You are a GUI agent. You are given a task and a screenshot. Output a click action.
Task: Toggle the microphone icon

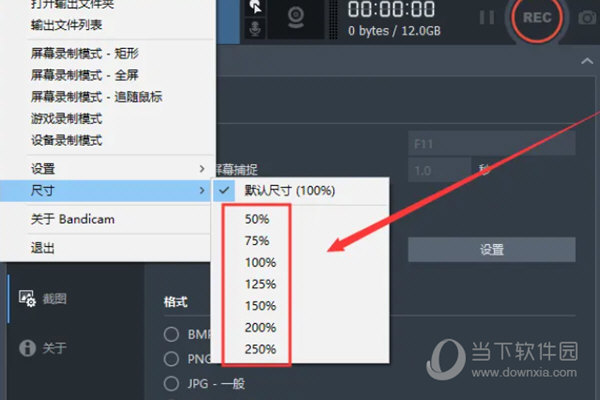255,29
